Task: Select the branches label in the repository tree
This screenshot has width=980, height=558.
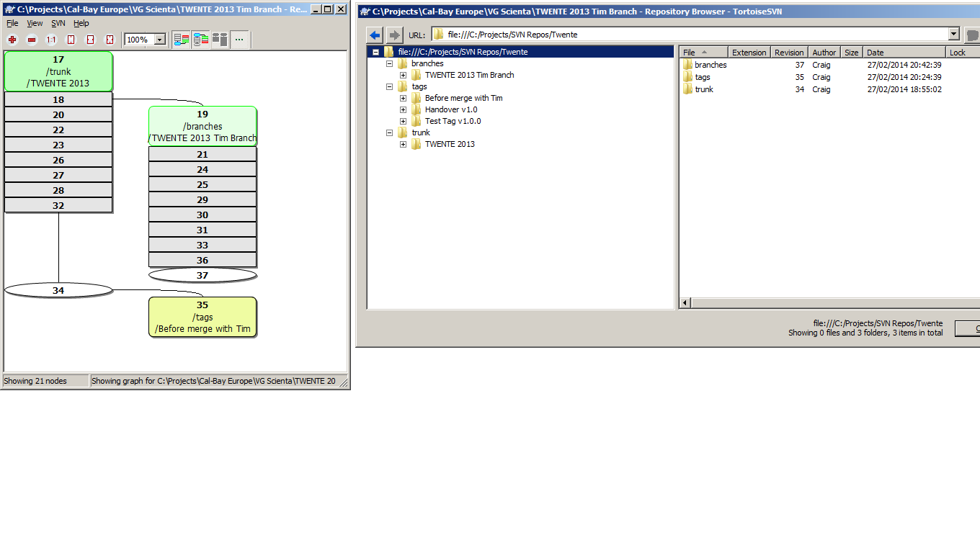Action: click(x=427, y=63)
